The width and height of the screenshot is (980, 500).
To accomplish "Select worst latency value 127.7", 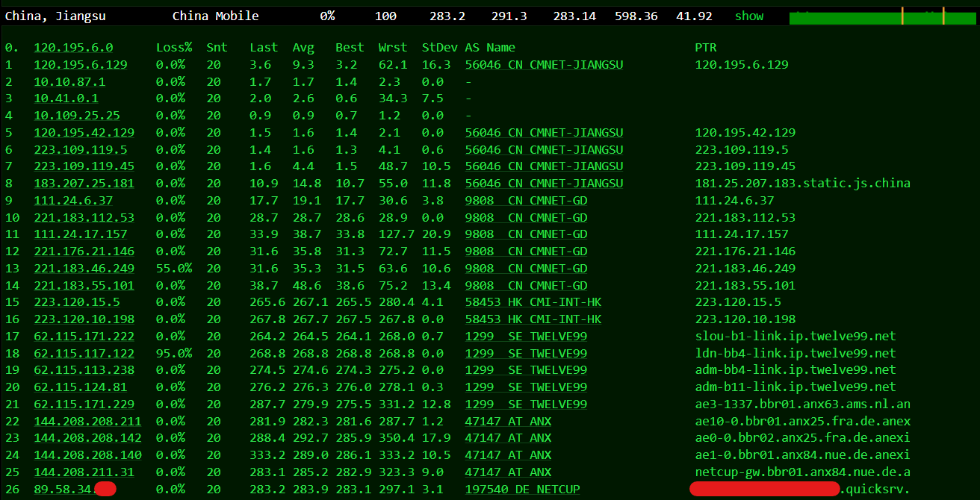I will [397, 234].
